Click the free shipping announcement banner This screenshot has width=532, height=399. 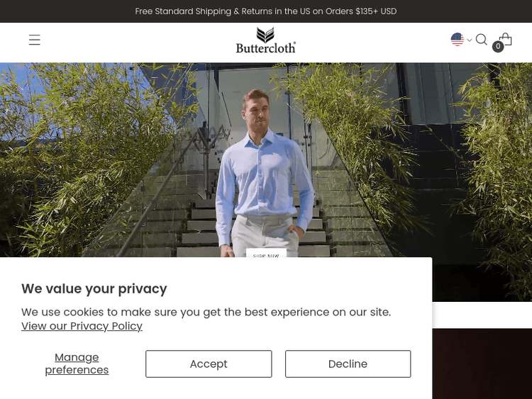point(266,11)
